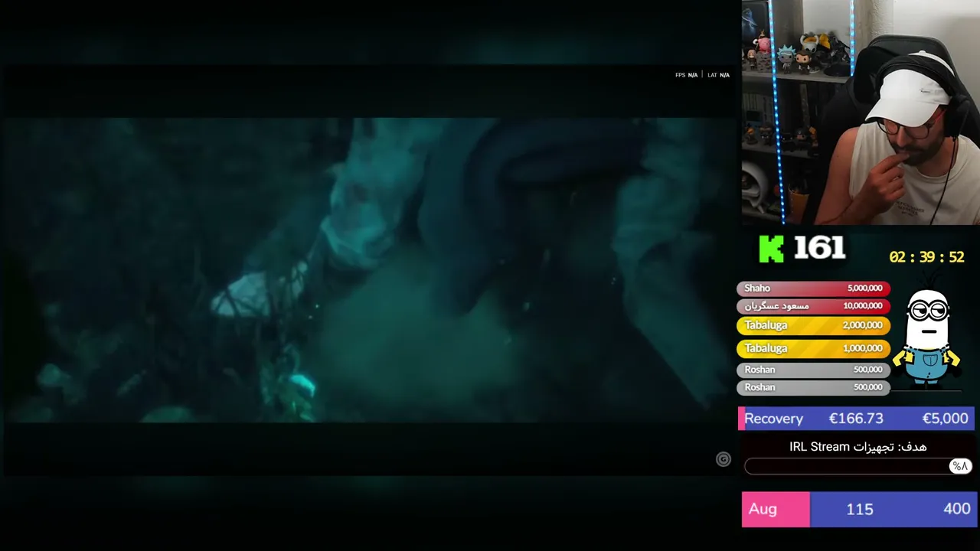
Task: Click the 161 viewer count
Action: click(x=819, y=248)
